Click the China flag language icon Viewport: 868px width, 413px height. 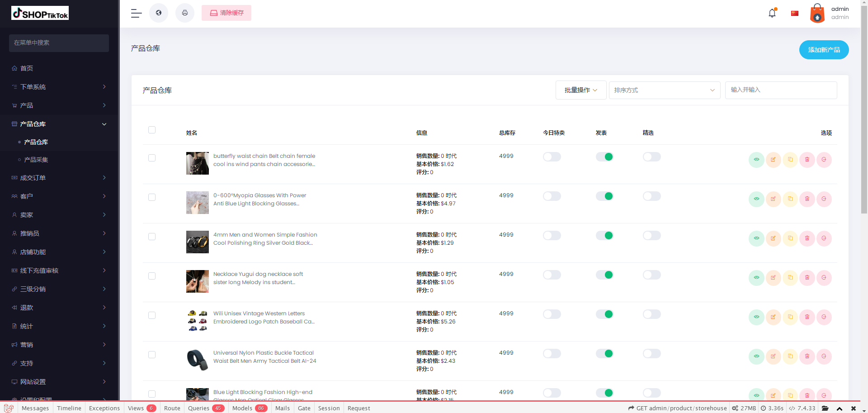pos(794,13)
